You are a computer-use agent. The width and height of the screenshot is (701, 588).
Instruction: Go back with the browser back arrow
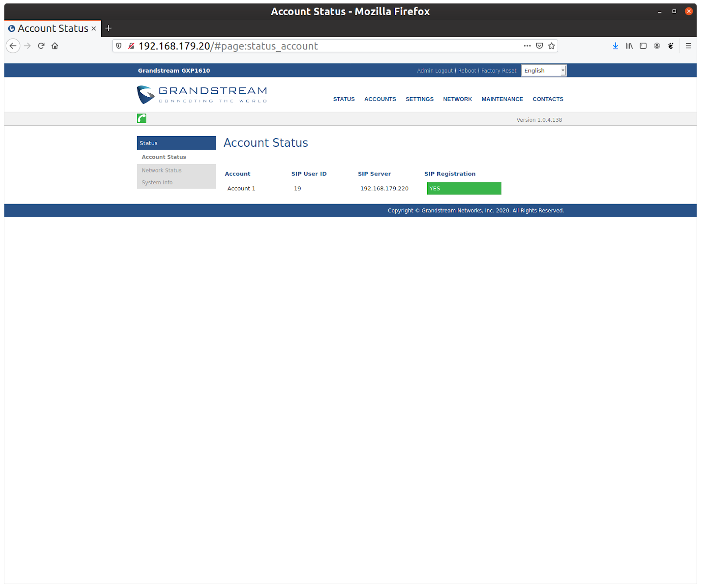[x=13, y=46]
